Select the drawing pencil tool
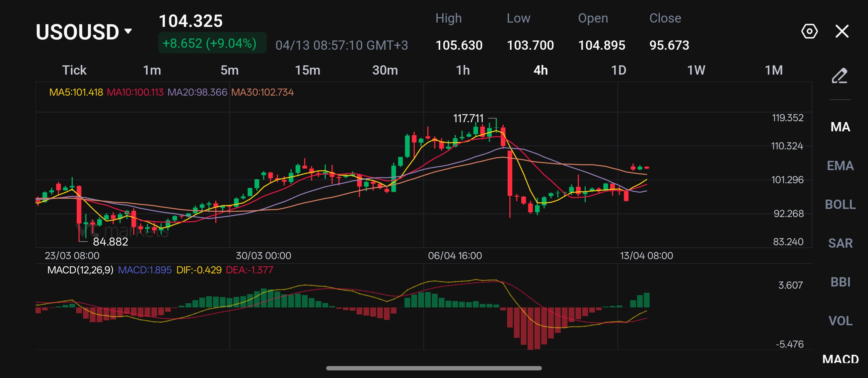The image size is (868, 378). pos(839,76)
